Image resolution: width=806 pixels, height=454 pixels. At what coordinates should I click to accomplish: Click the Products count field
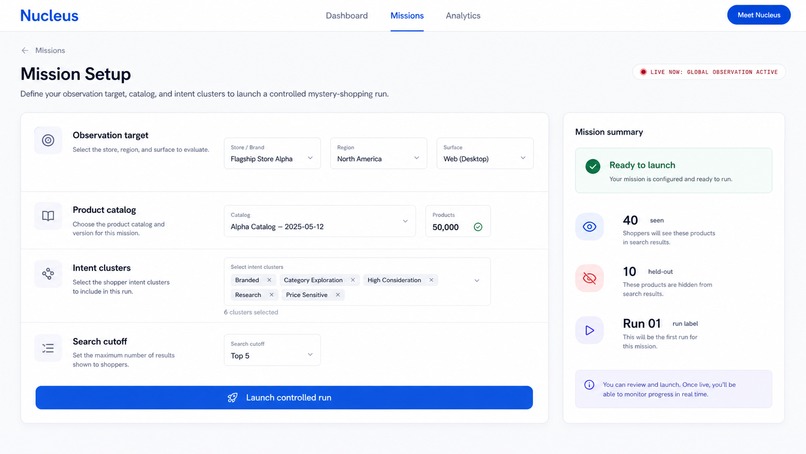pos(457,221)
